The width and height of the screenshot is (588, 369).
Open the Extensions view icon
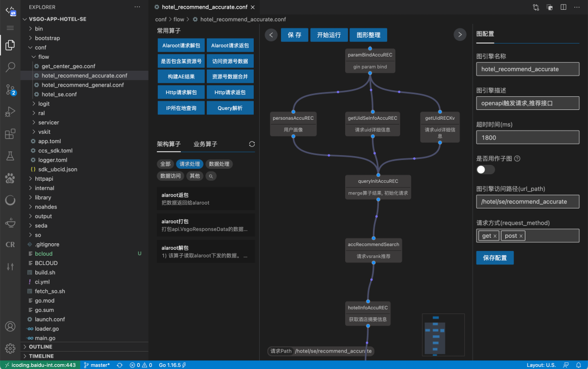10,134
